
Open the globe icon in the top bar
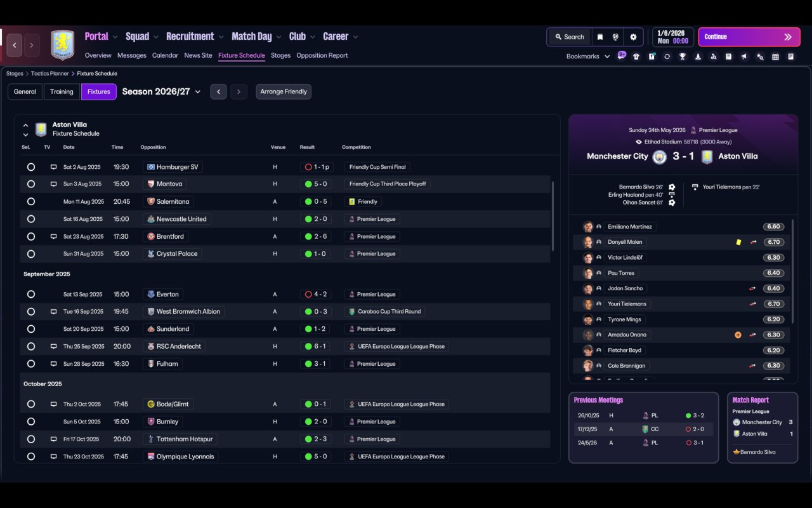(615, 37)
